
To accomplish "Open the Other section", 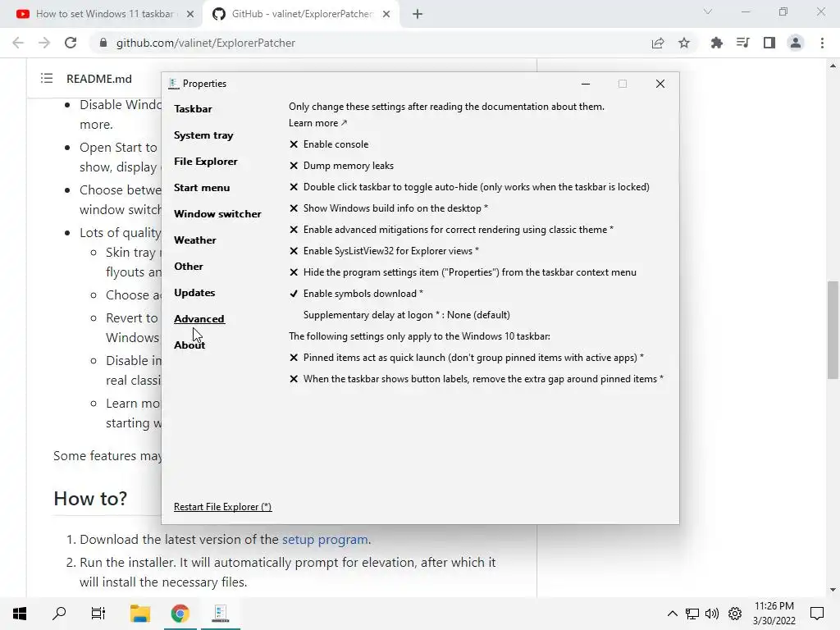I will pyautogui.click(x=189, y=267).
